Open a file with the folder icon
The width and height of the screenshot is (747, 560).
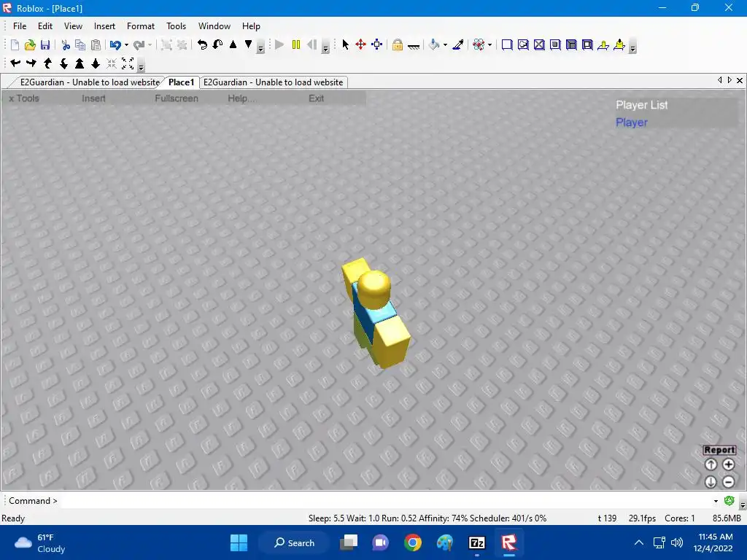click(30, 44)
